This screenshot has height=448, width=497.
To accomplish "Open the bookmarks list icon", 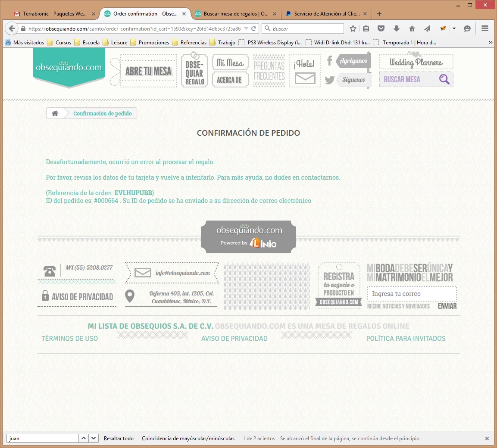I will [x=366, y=28].
